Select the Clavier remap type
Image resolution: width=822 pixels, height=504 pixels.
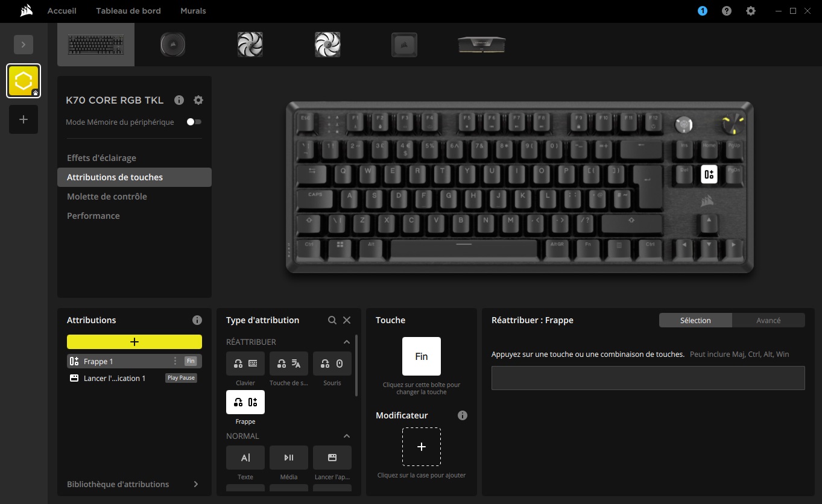245,364
